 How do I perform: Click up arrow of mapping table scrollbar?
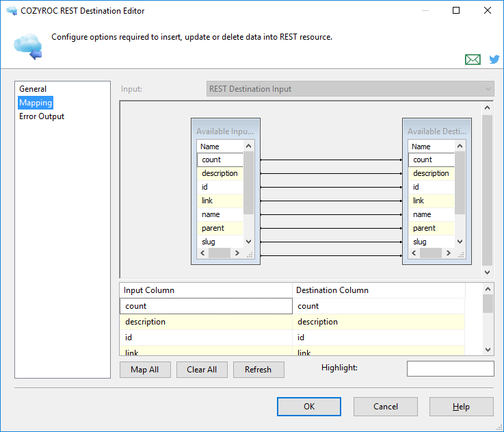[488, 289]
